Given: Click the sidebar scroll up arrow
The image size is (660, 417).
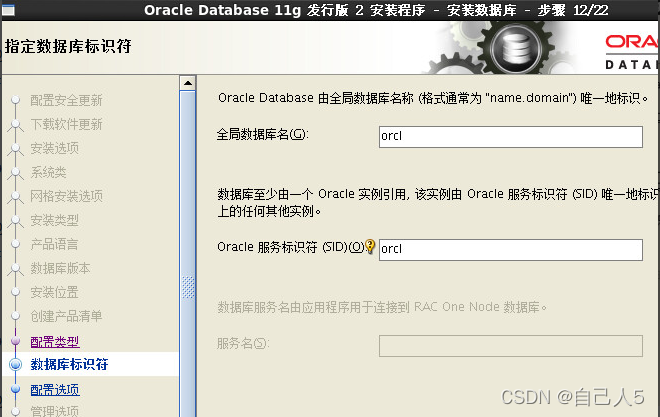Looking at the screenshot, I should tap(188, 83).
